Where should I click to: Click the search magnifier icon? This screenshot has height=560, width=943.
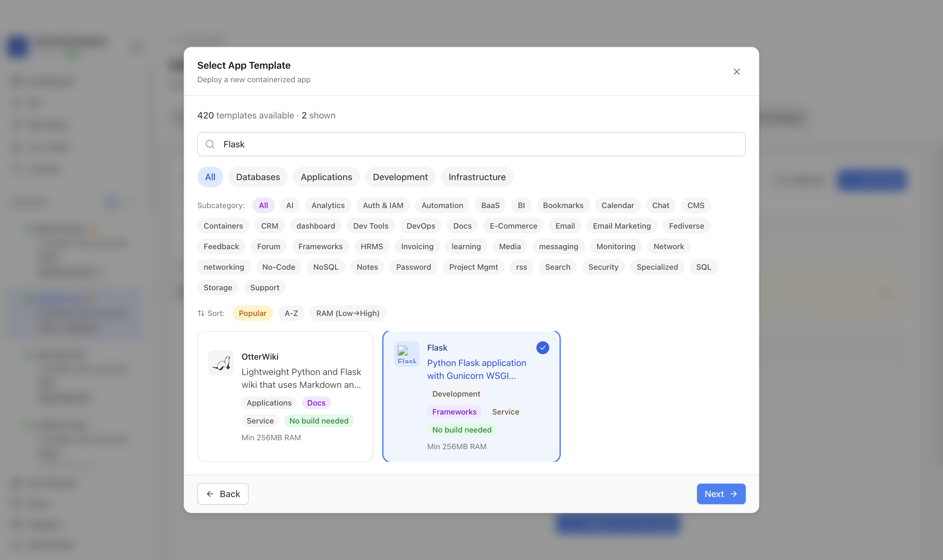point(210,144)
